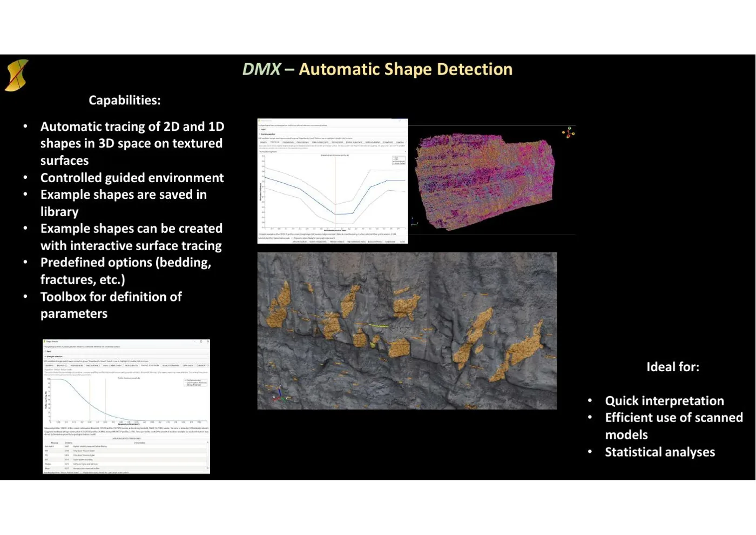Select the lower-left Shape Detector dialog screenshot
Screen dimensions: 756x535
126,407
